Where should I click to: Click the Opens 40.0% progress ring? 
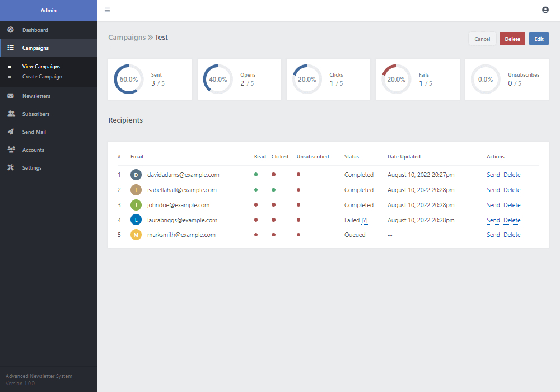tap(218, 80)
